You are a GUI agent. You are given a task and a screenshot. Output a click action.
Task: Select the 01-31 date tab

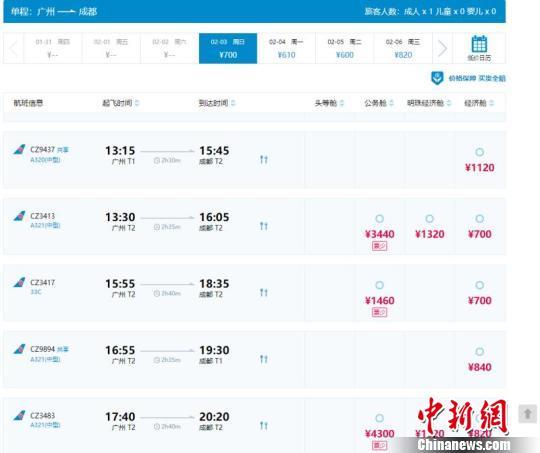pos(53,48)
